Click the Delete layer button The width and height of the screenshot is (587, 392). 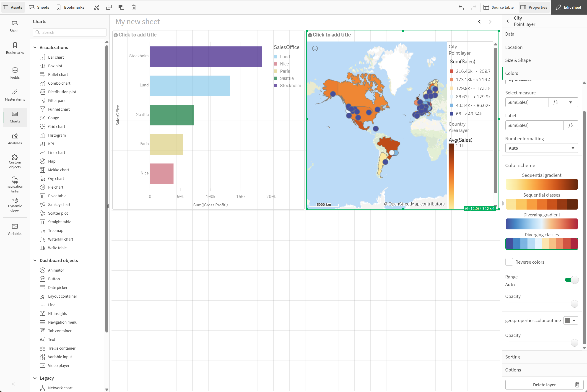click(x=544, y=385)
